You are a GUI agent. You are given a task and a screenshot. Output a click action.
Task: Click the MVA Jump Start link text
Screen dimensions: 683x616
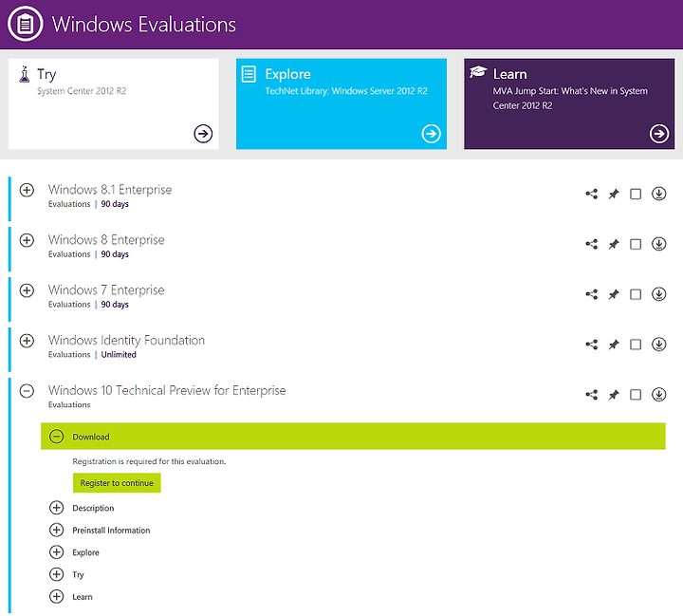[x=570, y=98]
